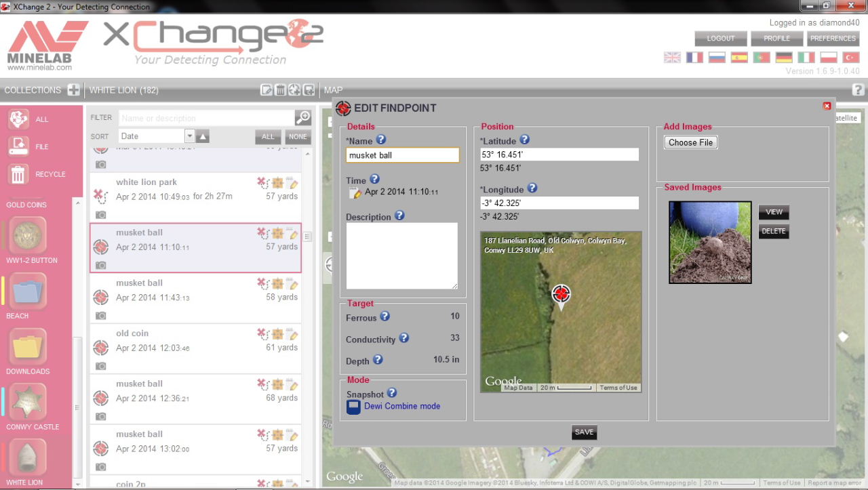868x490 pixels.
Task: Click the NONE selection button
Action: (298, 136)
